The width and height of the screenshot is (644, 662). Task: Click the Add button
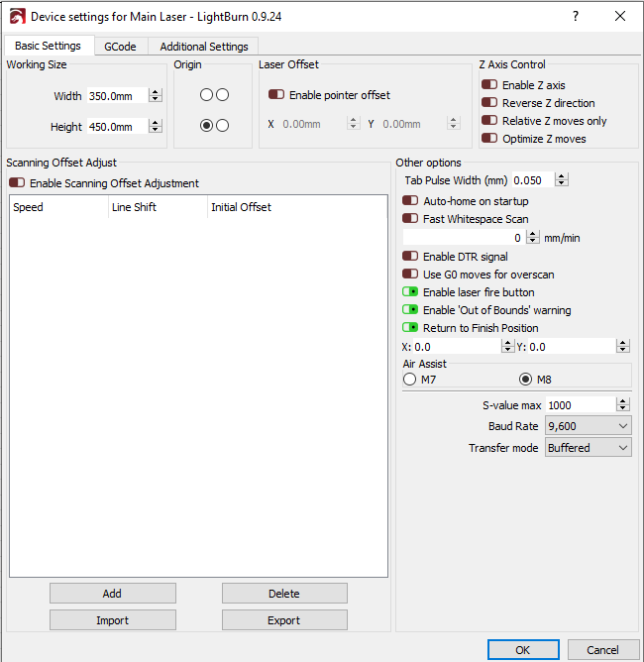113,594
